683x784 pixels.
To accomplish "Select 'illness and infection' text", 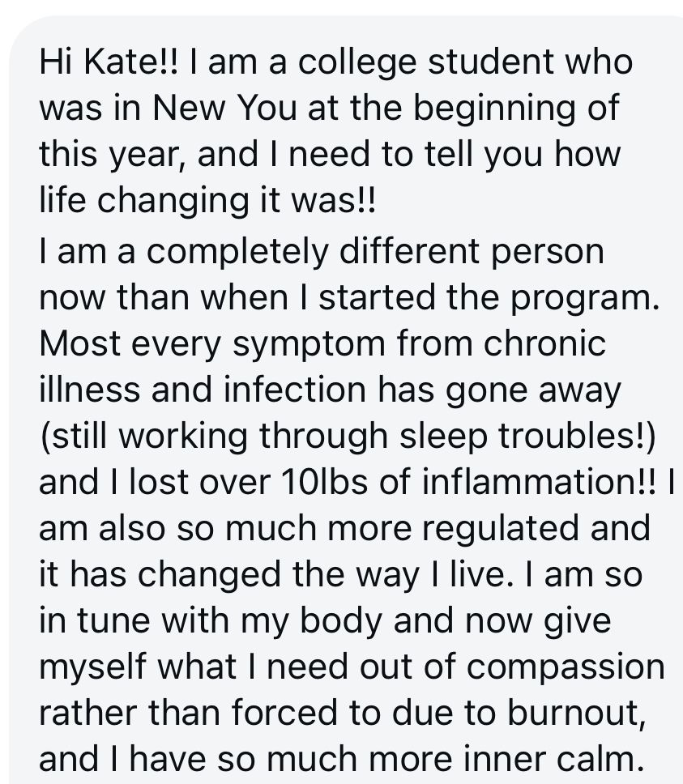I will (203, 390).
